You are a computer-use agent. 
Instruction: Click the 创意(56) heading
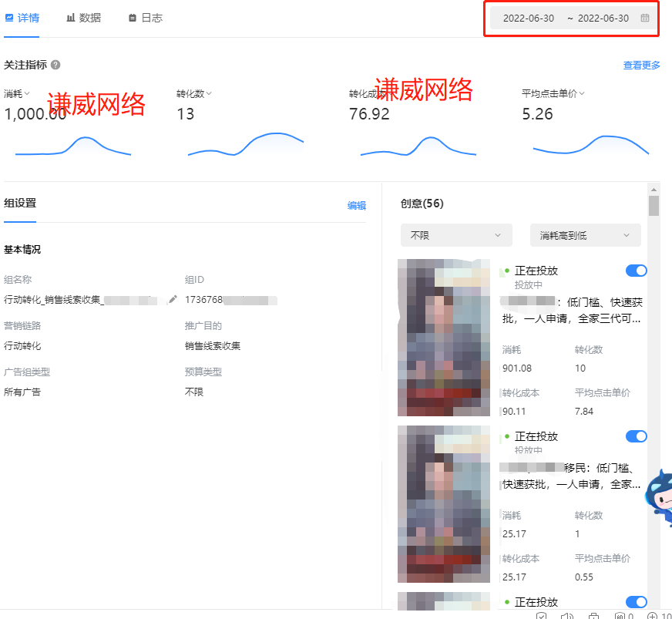pos(422,204)
